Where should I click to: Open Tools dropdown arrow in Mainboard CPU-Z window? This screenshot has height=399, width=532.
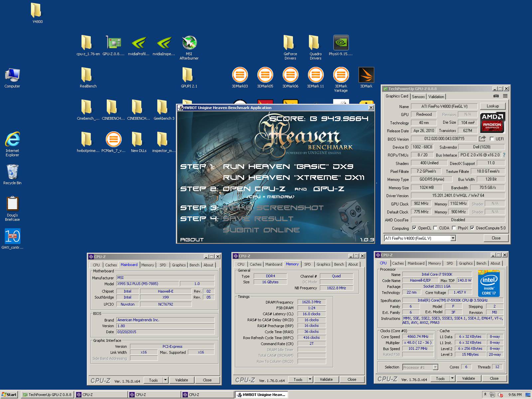[x=165, y=380]
